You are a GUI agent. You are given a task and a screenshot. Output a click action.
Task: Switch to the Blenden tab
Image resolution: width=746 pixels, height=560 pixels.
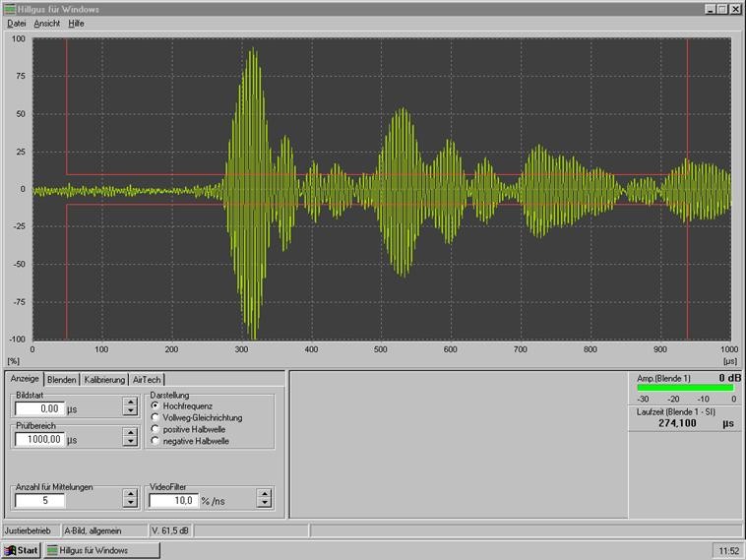[x=61, y=379]
